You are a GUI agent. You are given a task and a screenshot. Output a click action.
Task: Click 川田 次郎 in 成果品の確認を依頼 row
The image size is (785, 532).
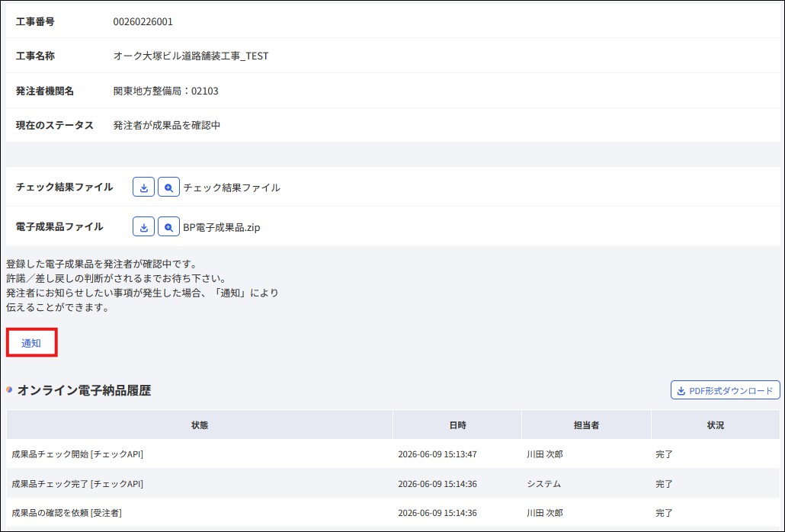coord(545,513)
